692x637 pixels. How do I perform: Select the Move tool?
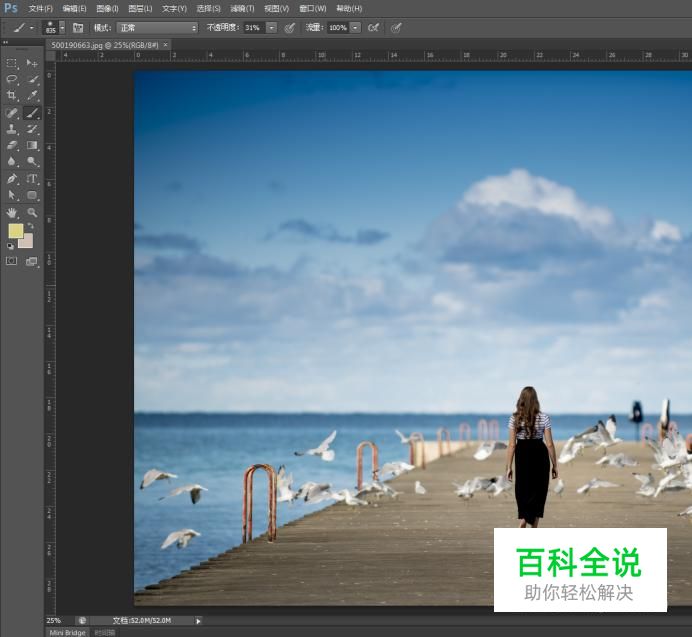32,63
